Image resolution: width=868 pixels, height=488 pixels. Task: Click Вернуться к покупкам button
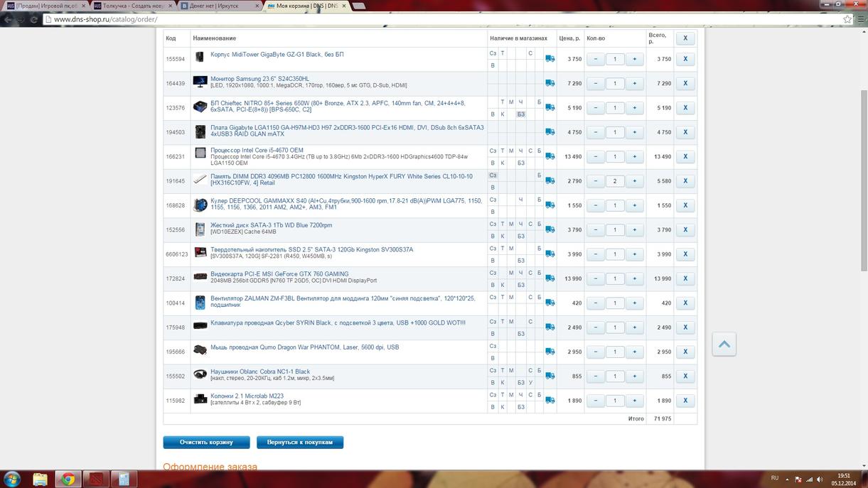pyautogui.click(x=300, y=442)
